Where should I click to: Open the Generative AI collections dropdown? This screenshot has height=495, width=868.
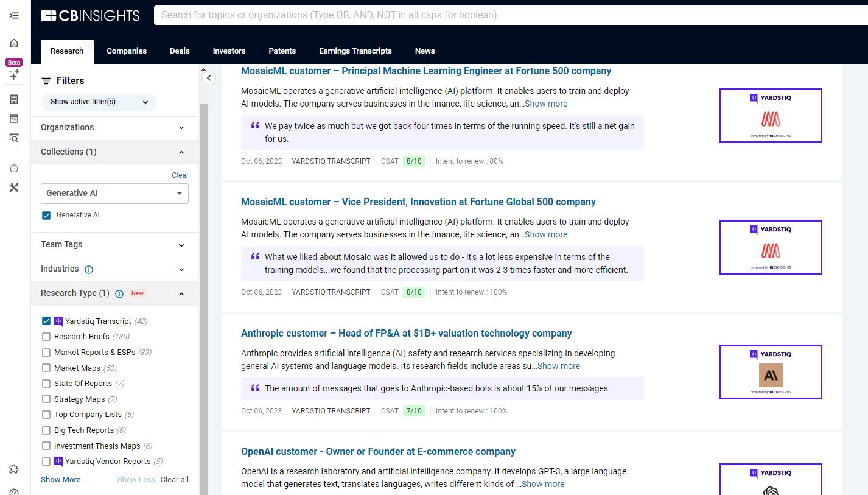tap(114, 194)
